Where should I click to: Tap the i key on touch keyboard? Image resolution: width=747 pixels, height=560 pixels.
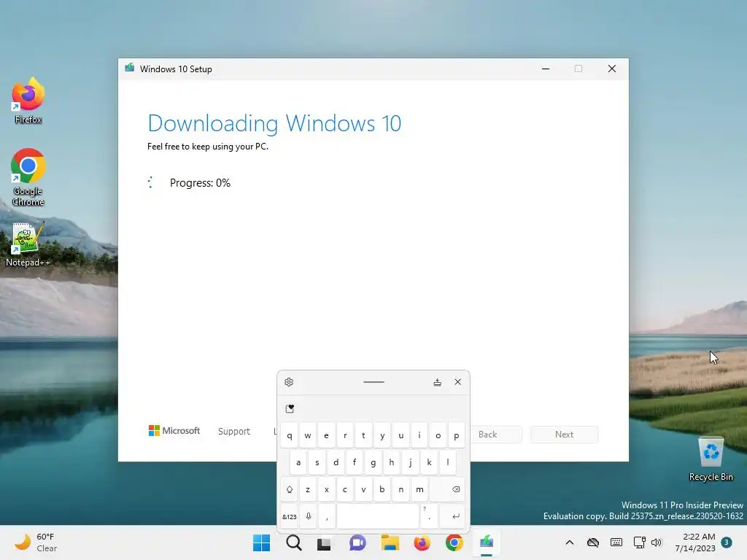tap(419, 435)
